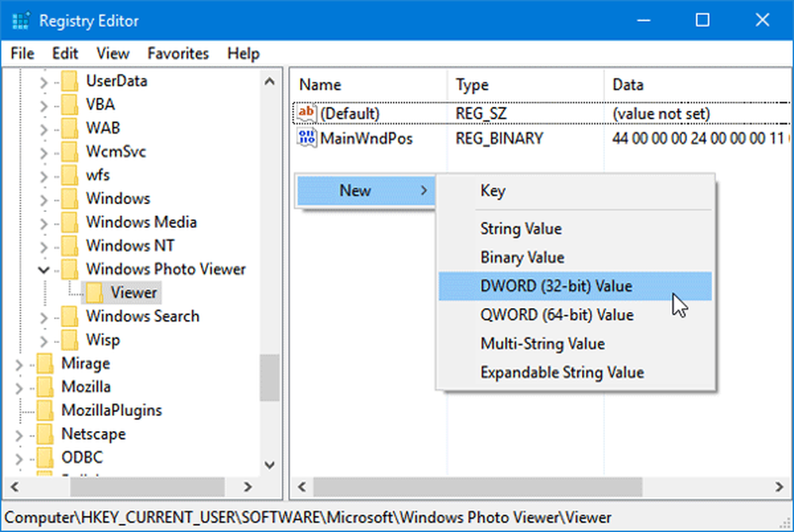Open the Favorites menu
The height and width of the screenshot is (532, 794).
(178, 54)
